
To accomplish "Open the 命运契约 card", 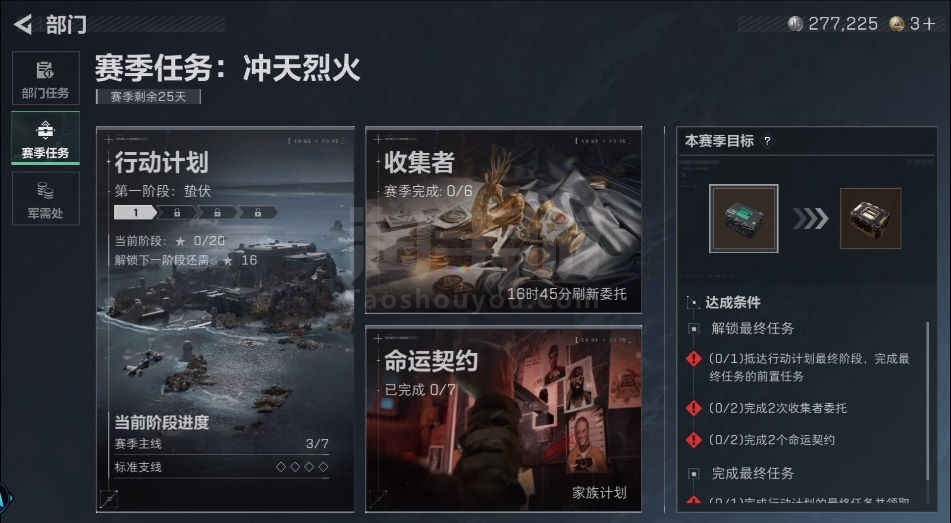I will 503,419.
